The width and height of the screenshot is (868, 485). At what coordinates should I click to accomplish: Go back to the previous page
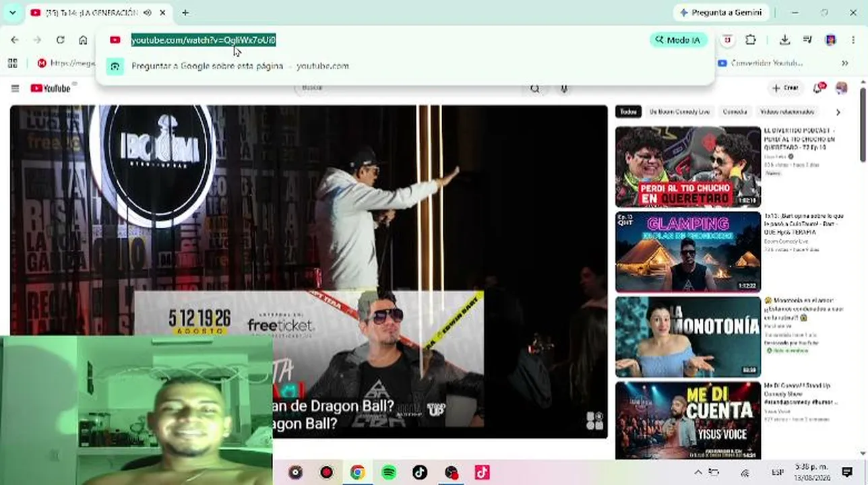pos(15,40)
